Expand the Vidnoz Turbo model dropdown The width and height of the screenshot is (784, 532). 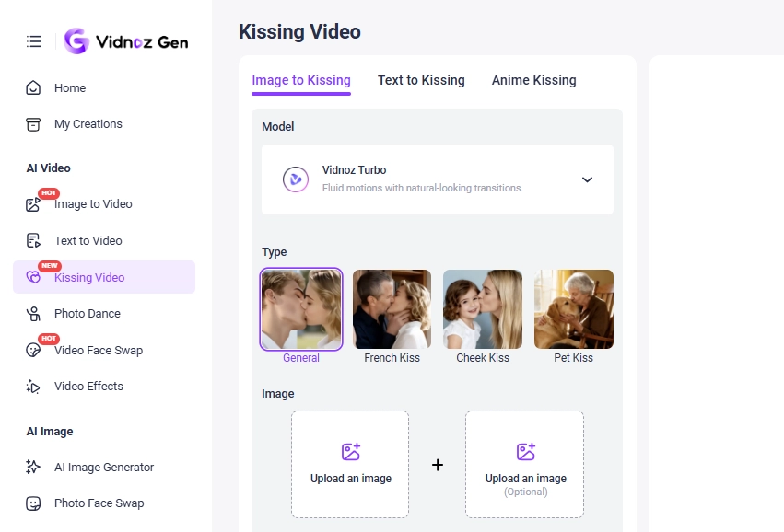coord(587,179)
